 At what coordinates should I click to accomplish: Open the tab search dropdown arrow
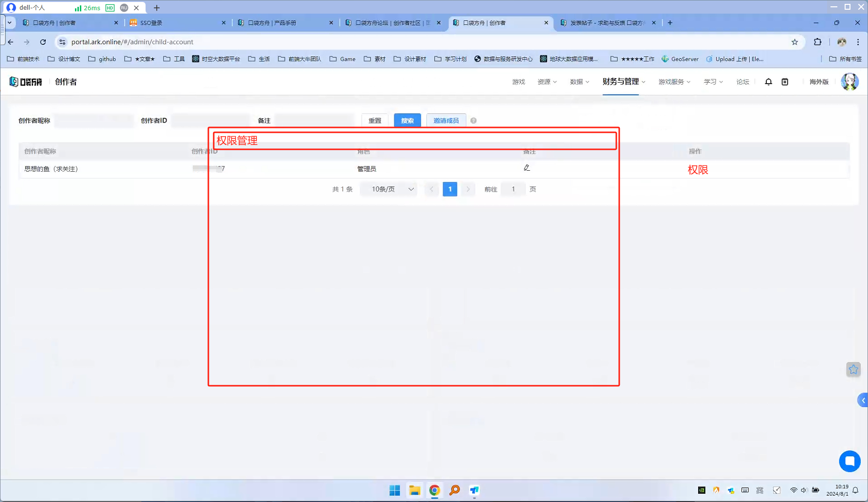click(9, 23)
